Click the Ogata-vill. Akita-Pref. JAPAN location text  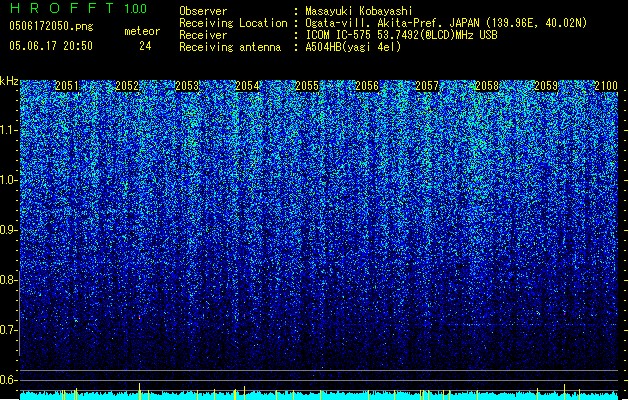(x=446, y=23)
